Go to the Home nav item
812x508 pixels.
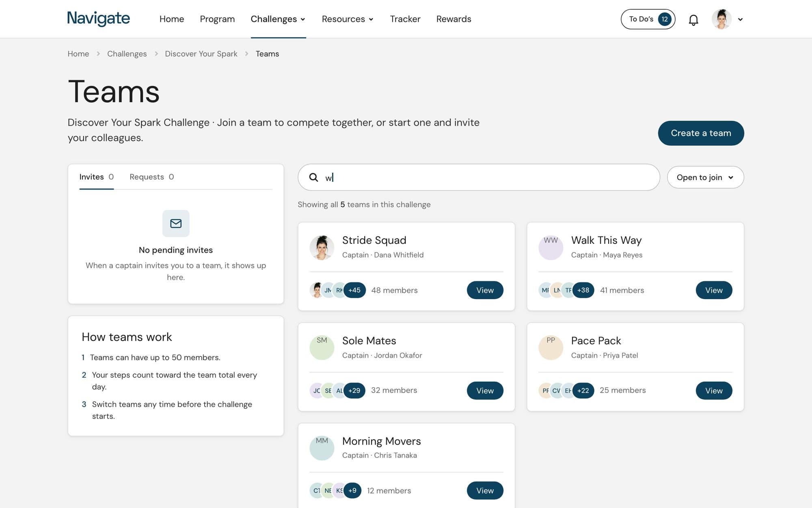pyautogui.click(x=172, y=19)
